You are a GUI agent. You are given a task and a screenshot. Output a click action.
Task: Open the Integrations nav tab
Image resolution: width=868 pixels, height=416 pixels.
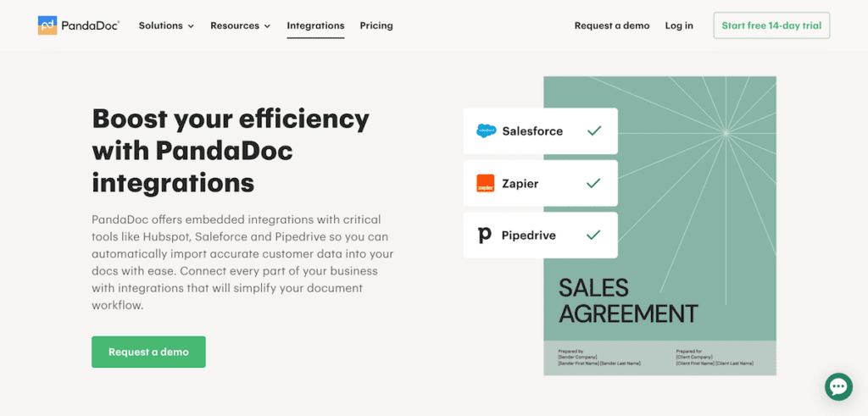(x=315, y=25)
